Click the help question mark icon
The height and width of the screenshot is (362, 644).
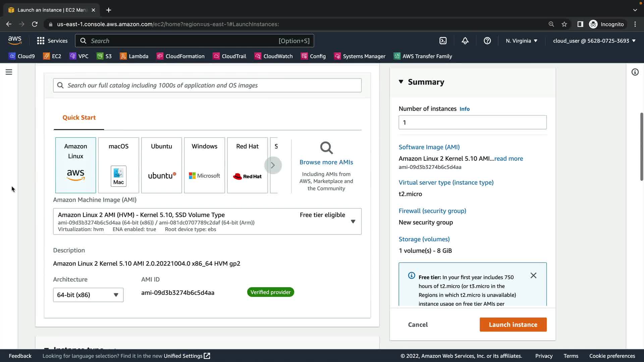tap(487, 41)
